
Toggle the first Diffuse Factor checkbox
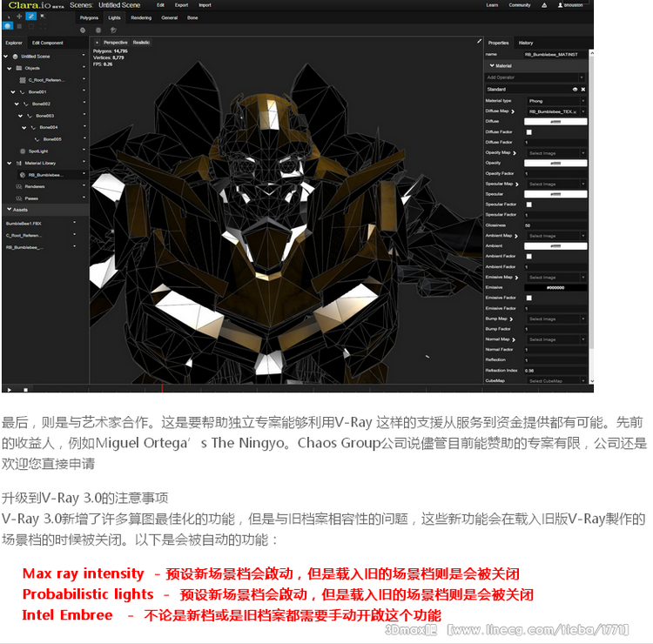pos(528,132)
